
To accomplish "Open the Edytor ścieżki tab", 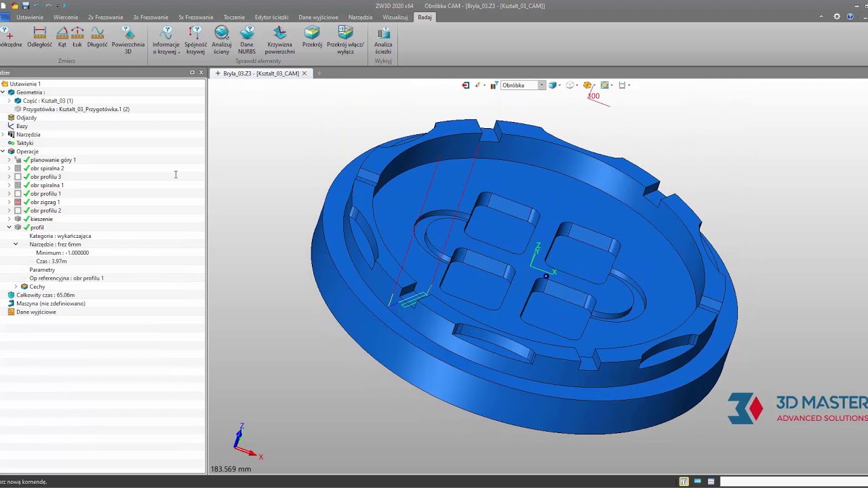I will [271, 17].
